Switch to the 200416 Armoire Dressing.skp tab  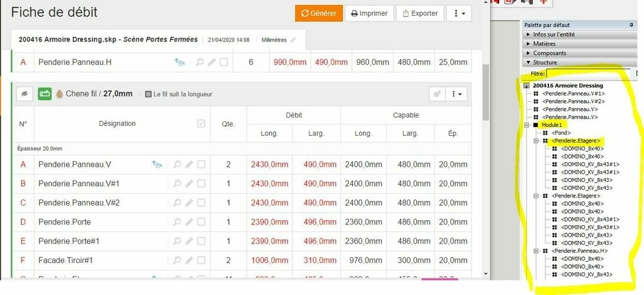tap(108, 40)
